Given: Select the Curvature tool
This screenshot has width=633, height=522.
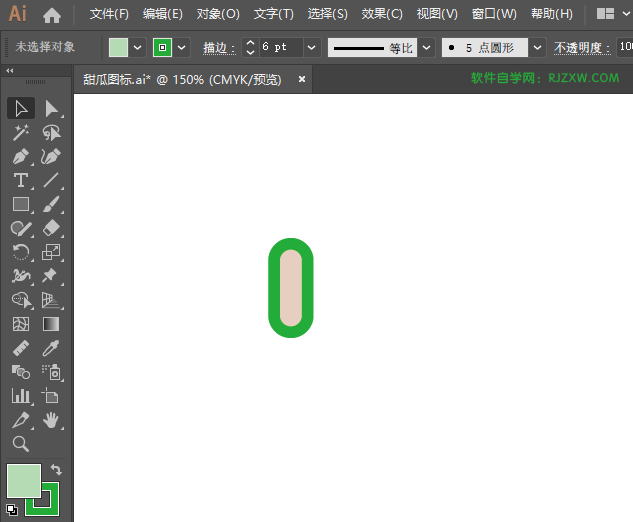Looking at the screenshot, I should pos(51,157).
